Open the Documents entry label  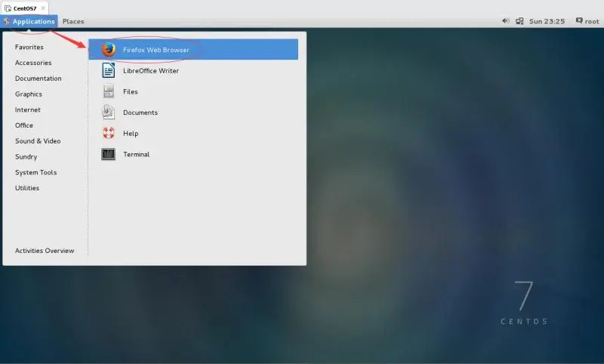140,113
